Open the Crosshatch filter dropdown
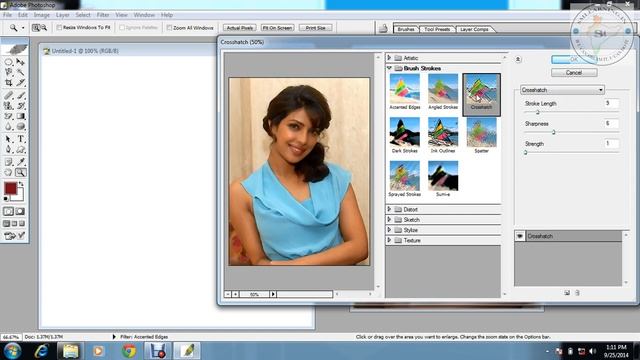This screenshot has height=360, width=640. [562, 90]
